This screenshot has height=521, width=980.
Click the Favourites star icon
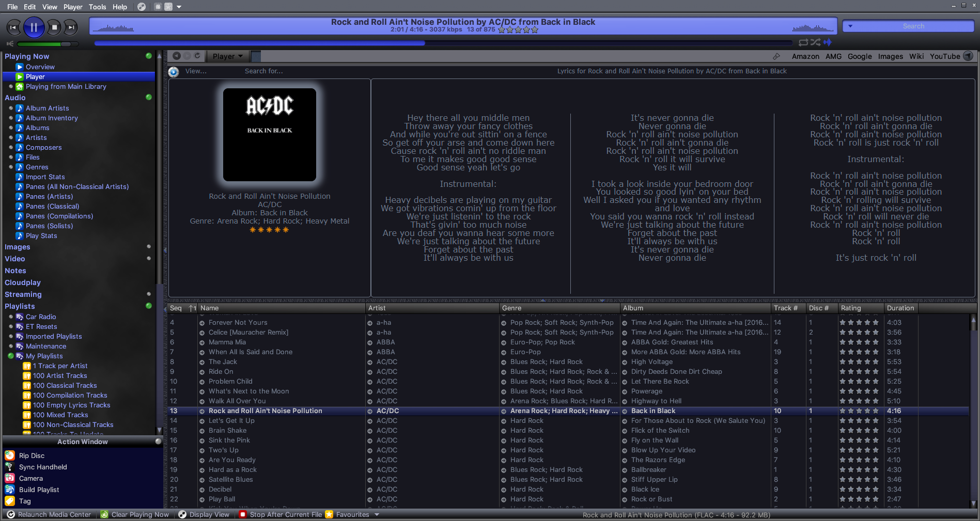(x=329, y=514)
